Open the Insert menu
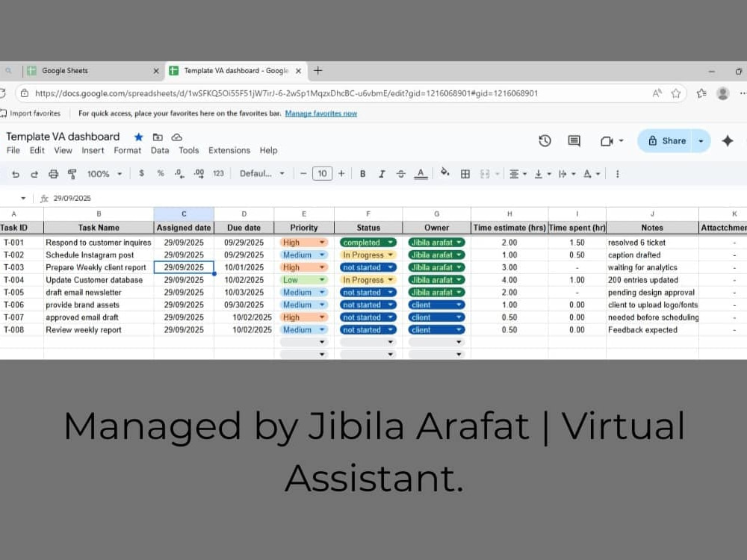Image resolution: width=747 pixels, height=560 pixels. tap(93, 151)
